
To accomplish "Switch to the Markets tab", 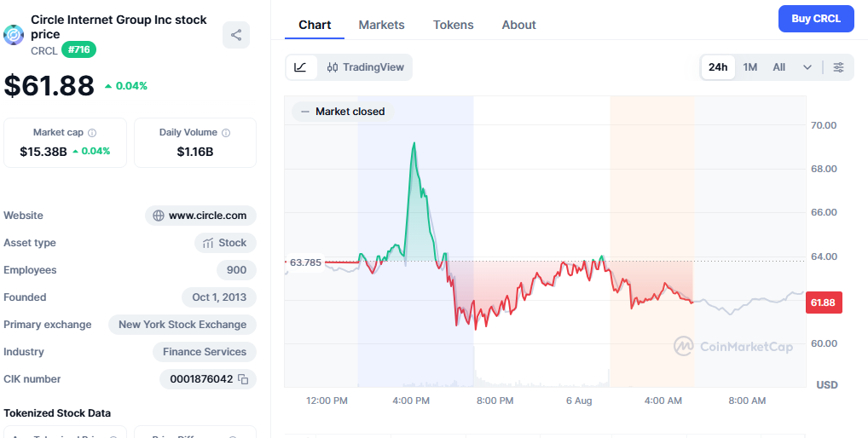I will [x=381, y=25].
